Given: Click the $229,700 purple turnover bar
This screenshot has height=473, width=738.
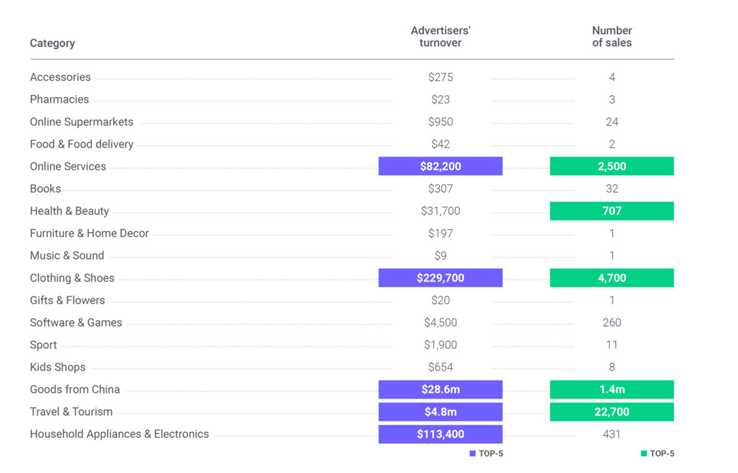Looking at the screenshot, I should tap(440, 278).
